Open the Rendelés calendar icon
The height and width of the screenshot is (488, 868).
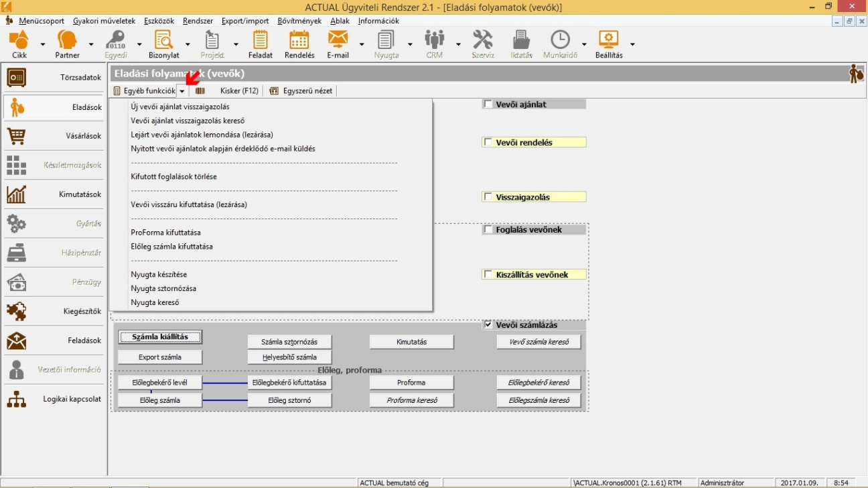[x=299, y=41]
